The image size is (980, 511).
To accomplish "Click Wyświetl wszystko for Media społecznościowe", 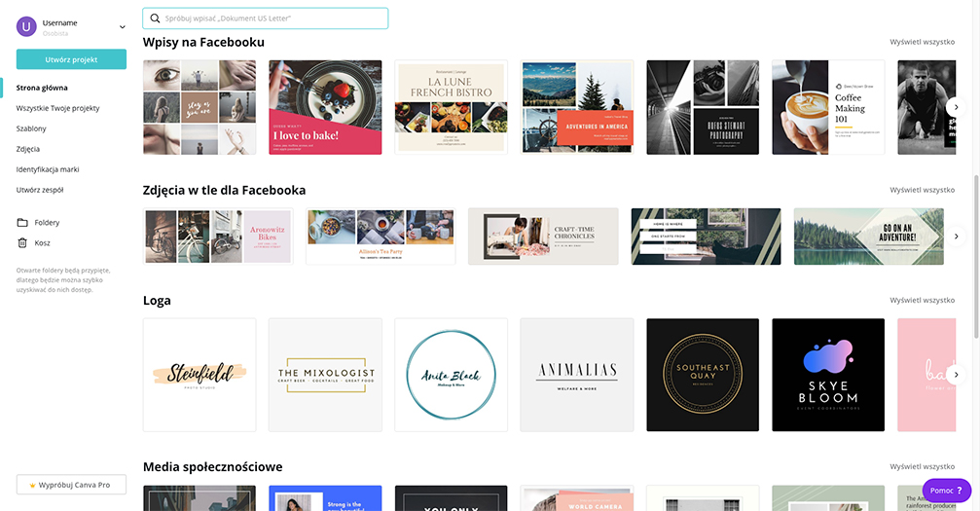I will (x=922, y=466).
